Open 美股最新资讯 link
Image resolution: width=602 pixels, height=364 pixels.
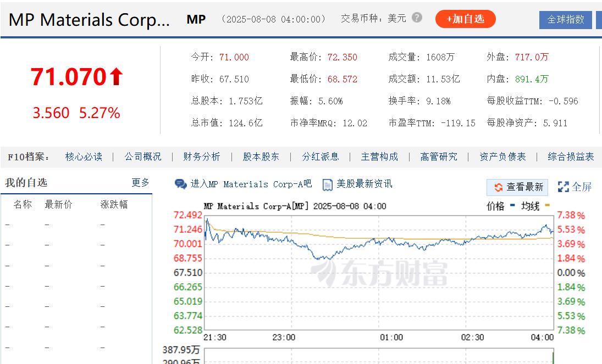[x=364, y=184]
